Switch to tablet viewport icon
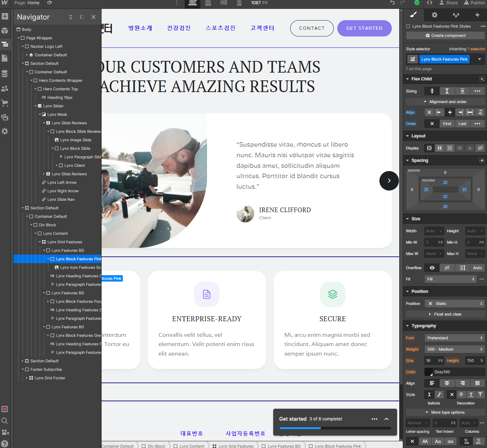The width and height of the screenshot is (487, 448). click(208, 3)
